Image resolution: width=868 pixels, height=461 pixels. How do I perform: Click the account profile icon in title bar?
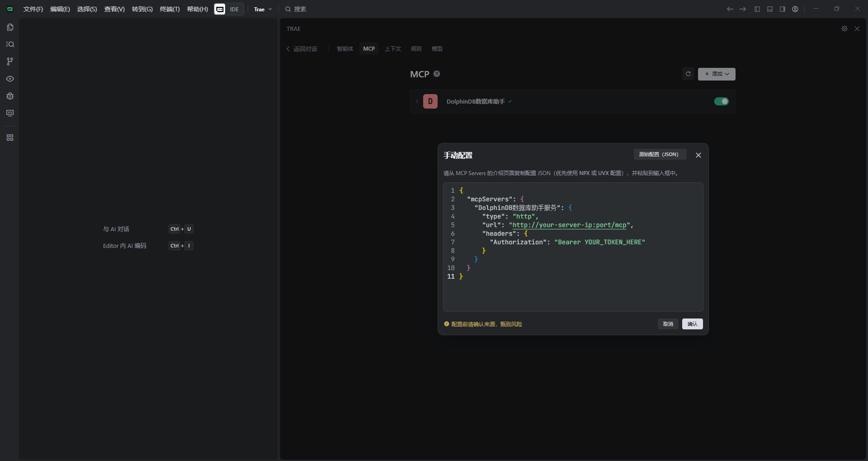795,9
